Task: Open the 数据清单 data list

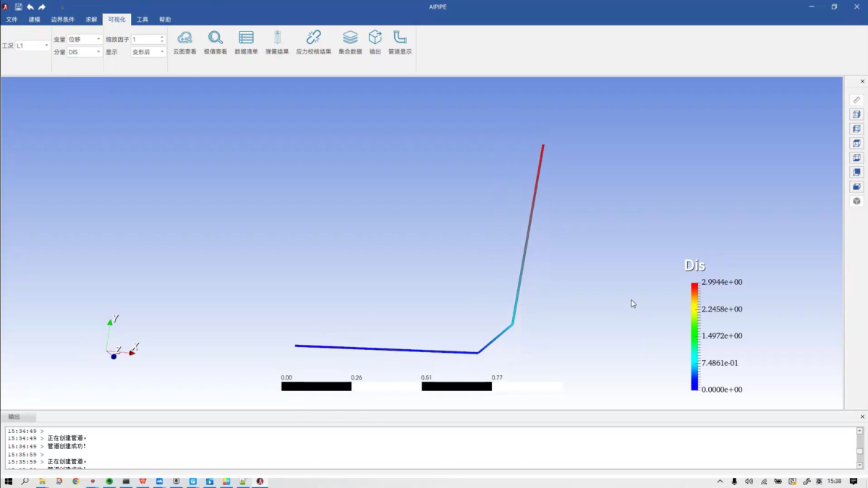Action: (x=246, y=43)
